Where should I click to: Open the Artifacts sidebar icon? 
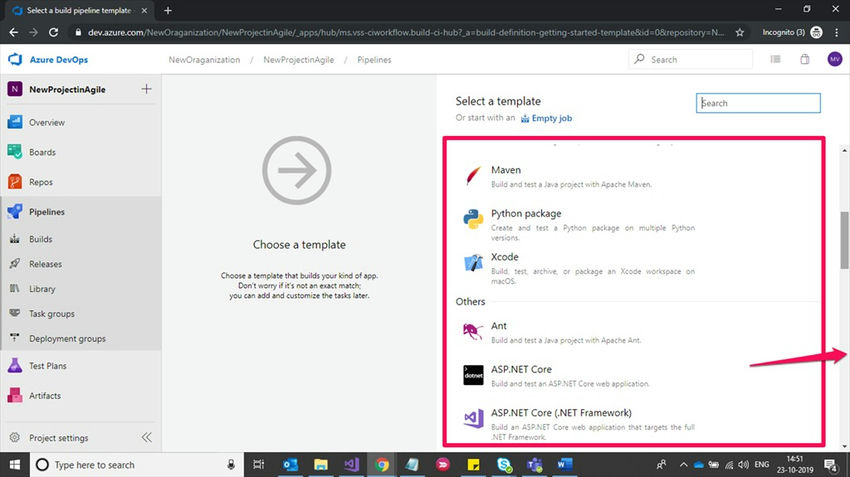[x=15, y=395]
